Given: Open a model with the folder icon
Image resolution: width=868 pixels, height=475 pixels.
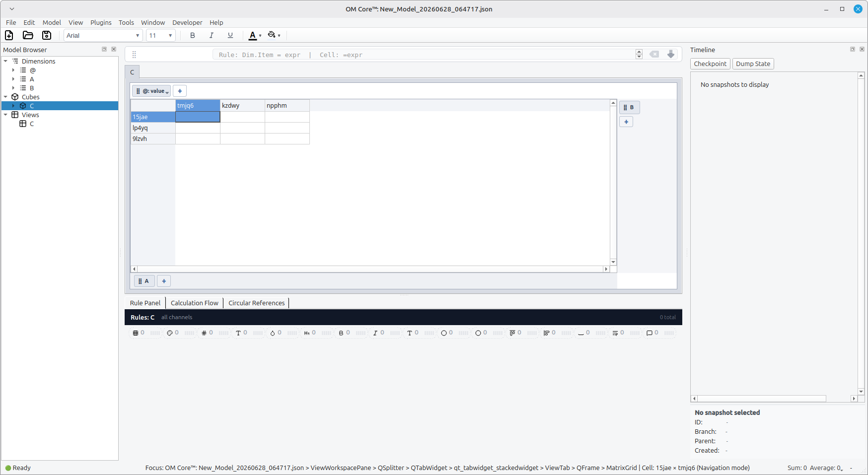Looking at the screenshot, I should [28, 35].
